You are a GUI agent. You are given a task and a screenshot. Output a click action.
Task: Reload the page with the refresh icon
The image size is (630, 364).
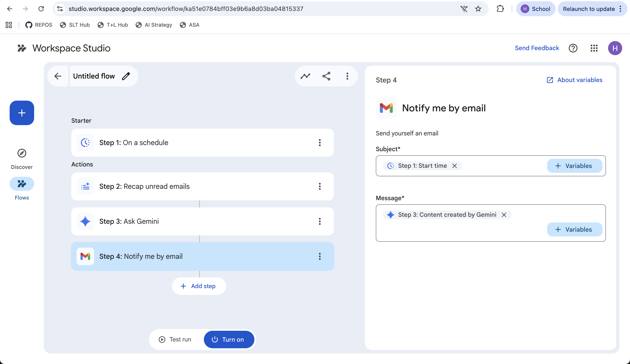(41, 9)
